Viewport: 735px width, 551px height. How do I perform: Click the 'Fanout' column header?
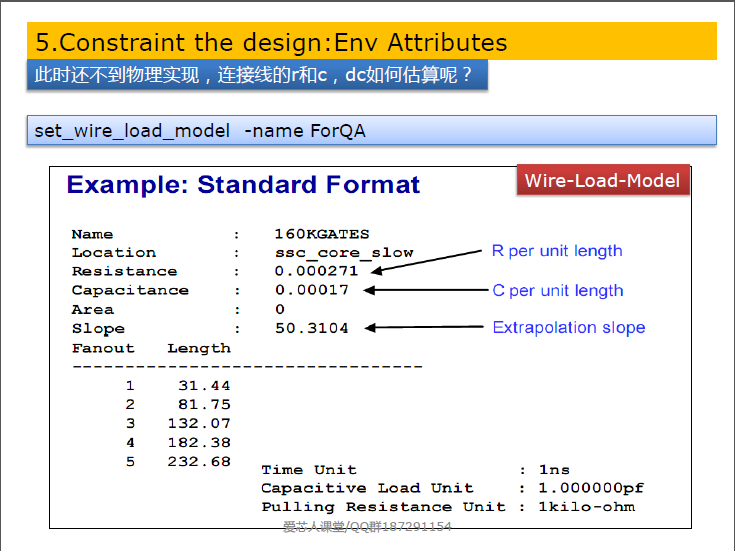(103, 348)
